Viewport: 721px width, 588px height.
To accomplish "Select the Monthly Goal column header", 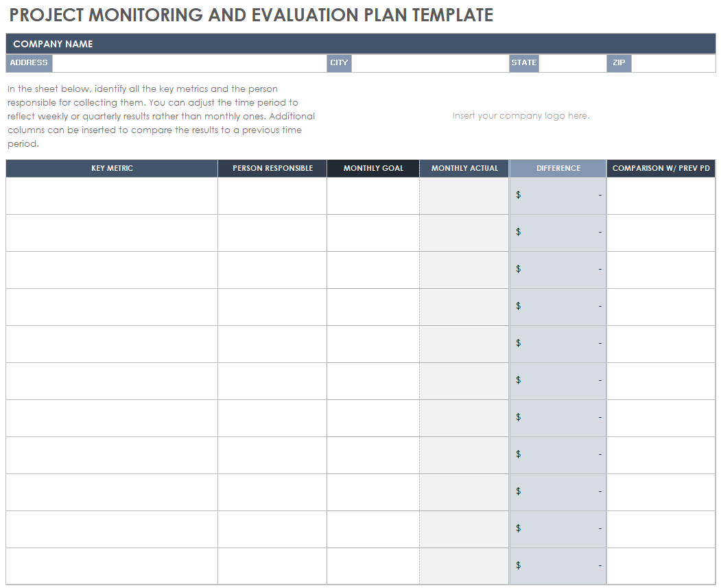I will 373,168.
